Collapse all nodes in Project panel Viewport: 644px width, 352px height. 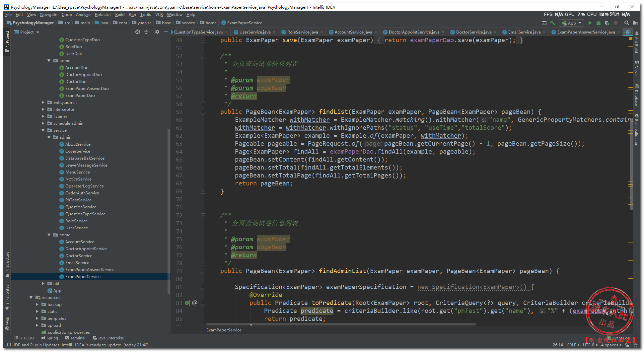[x=146, y=32]
